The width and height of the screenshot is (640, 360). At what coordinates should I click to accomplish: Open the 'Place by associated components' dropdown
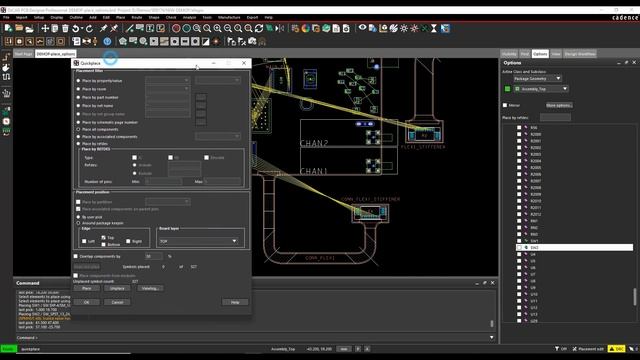(218, 136)
